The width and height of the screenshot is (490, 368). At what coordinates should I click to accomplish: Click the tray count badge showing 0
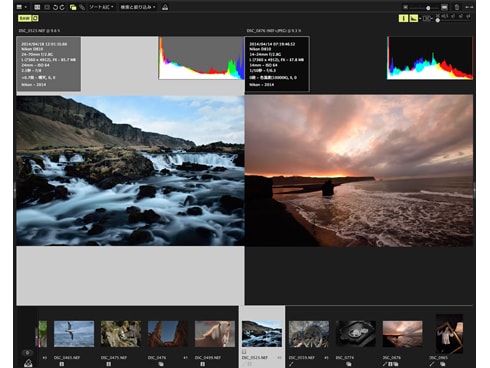28,353
